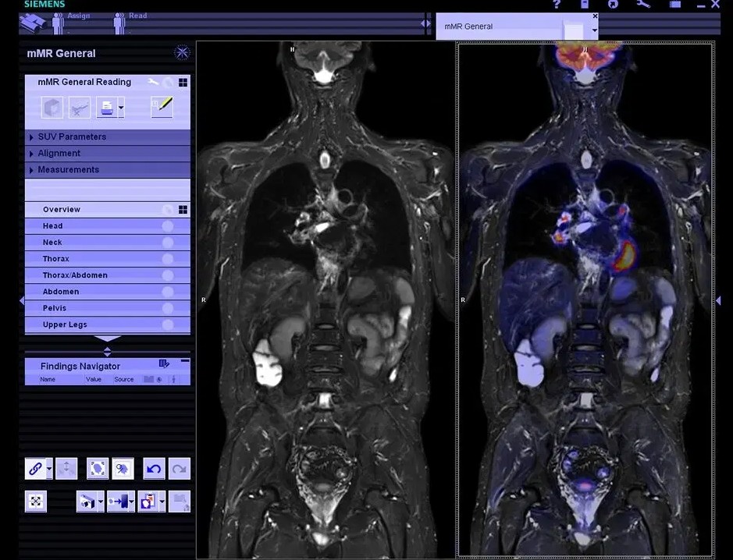Open the dropdown beside the clipboard images icon
The image size is (733, 560).
162,502
